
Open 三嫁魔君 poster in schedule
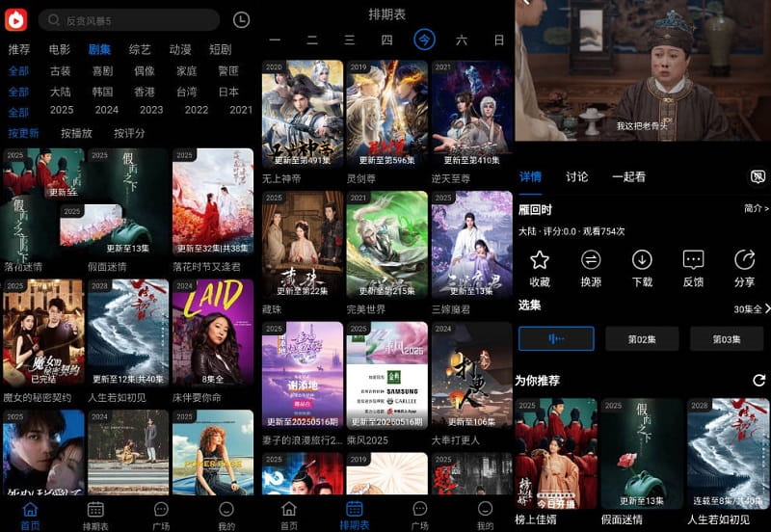pos(472,245)
